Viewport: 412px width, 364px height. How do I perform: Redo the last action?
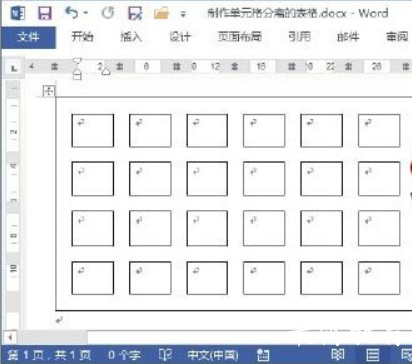[x=108, y=13]
